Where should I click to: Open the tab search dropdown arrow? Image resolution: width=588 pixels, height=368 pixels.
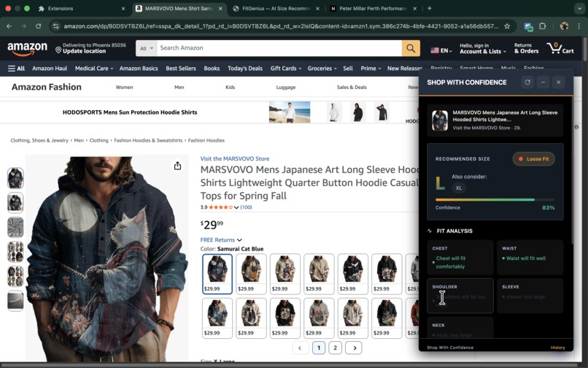point(579,8)
